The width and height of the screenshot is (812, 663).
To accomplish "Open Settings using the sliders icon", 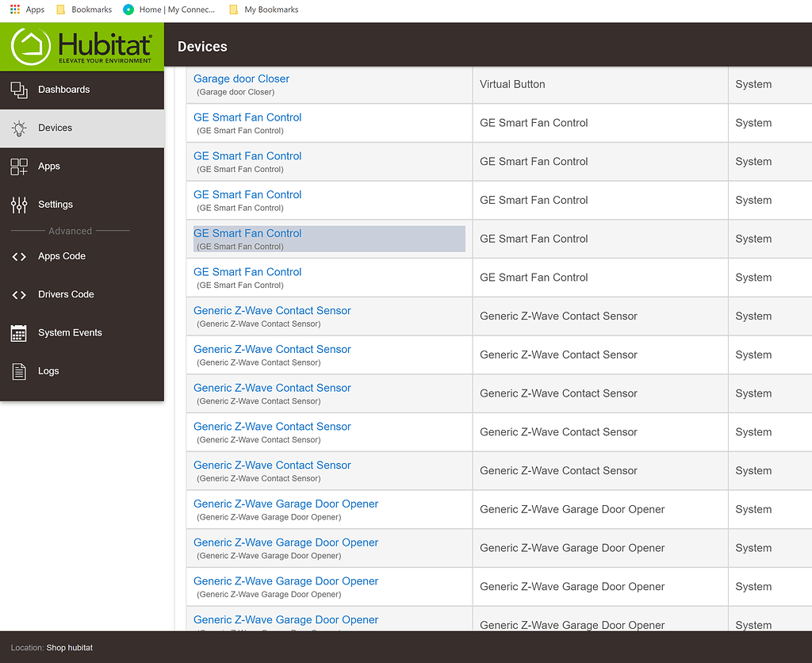I will (18, 204).
